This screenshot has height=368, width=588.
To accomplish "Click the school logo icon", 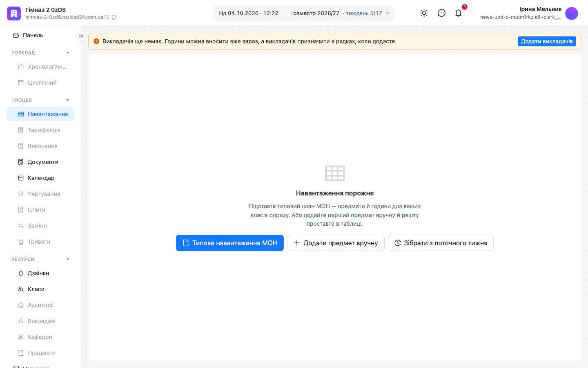I will coord(13,13).
